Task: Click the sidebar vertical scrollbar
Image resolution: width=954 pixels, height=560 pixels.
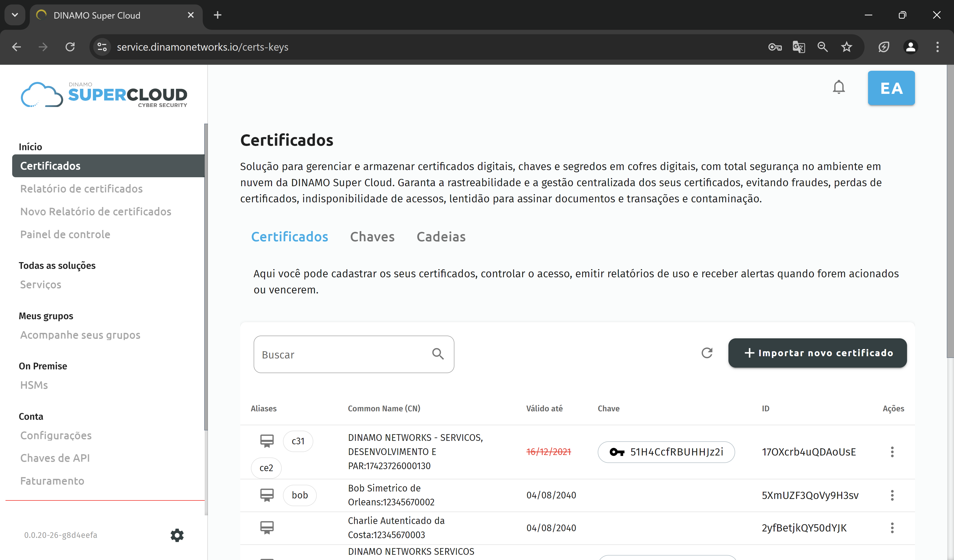Action: 206,277
